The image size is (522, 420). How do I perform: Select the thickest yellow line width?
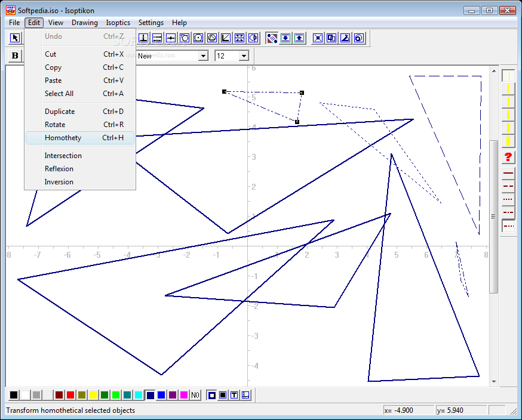[508, 141]
